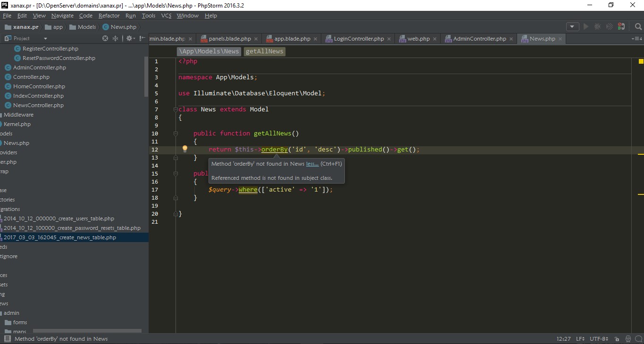644x344 pixels.
Task: Open Search Everywhere magnifier icon
Action: click(638, 27)
